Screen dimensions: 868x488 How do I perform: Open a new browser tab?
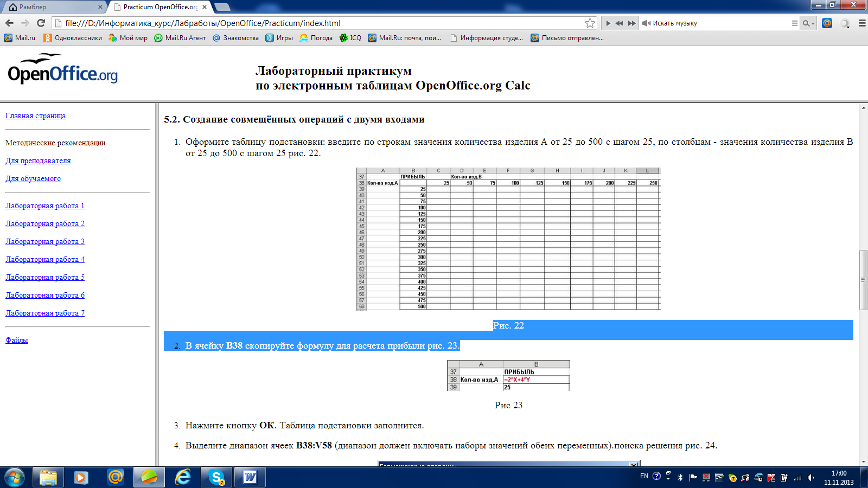(222, 7)
